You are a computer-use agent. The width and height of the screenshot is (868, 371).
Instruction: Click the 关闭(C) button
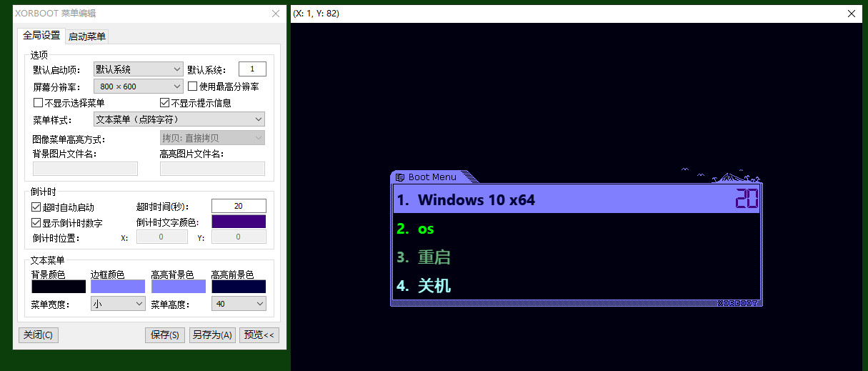pos(38,335)
